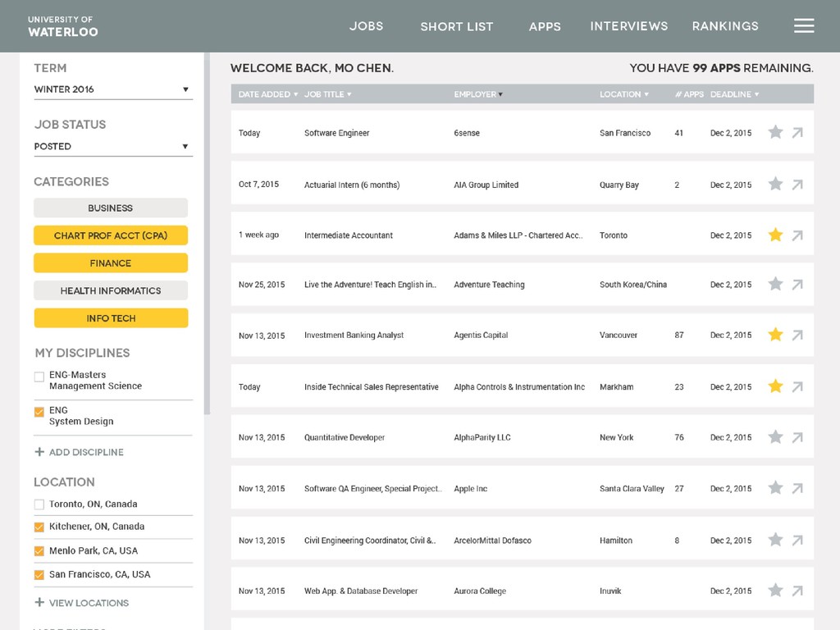The width and height of the screenshot is (840, 630).
Task: Star the ArcelorMittal Dofasco job
Action: pyautogui.click(x=775, y=540)
